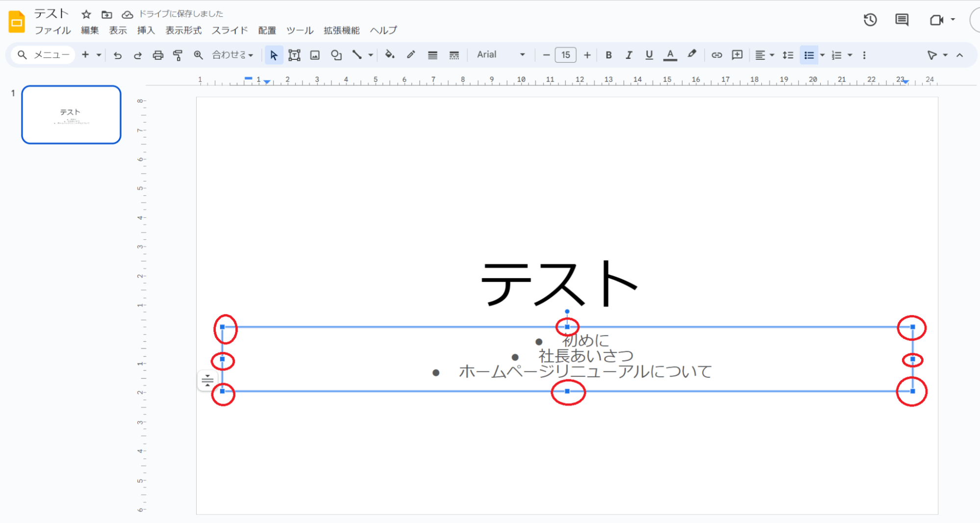Toggle italic formatting
This screenshot has width=980, height=523.
coord(628,55)
